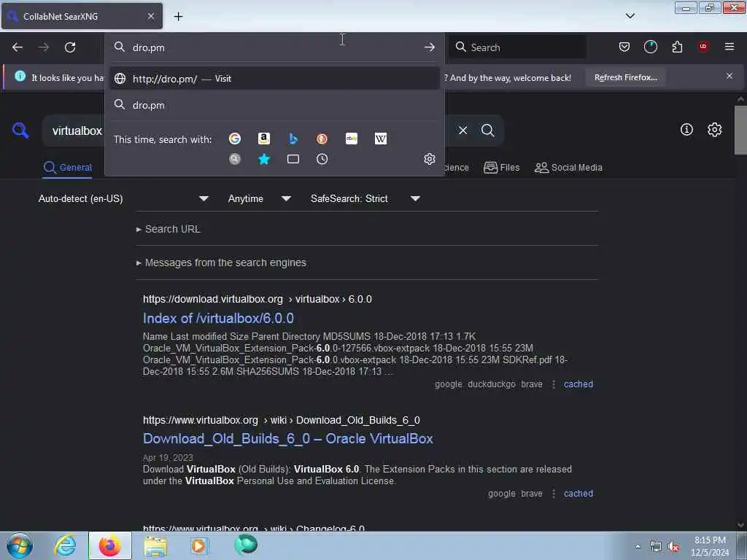This screenshot has width=747, height=560.
Task: Open cached copy of Index of /virtualbox/6.0.0
Action: tap(578, 384)
